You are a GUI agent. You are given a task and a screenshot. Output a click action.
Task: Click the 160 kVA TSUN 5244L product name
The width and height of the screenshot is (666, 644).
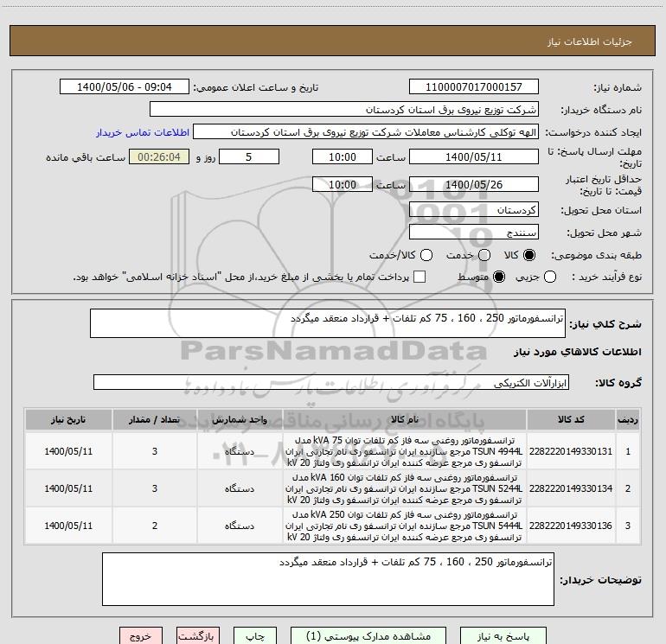pyautogui.click(x=405, y=488)
